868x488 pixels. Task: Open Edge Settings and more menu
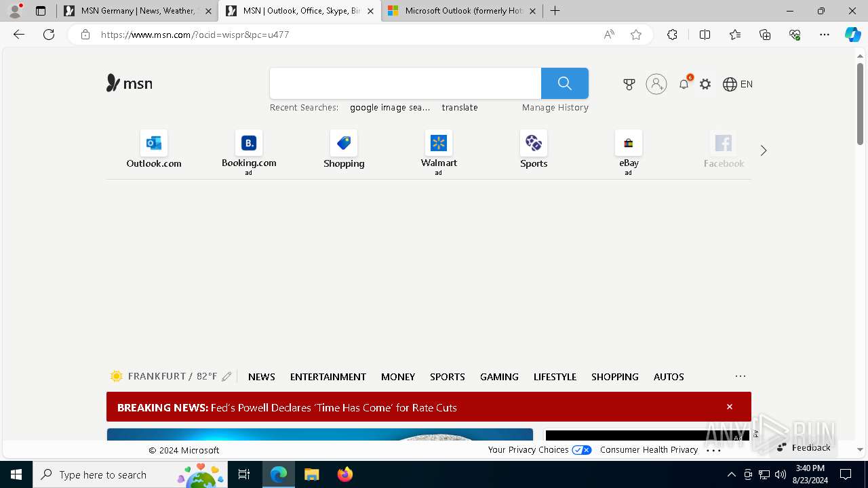point(825,35)
